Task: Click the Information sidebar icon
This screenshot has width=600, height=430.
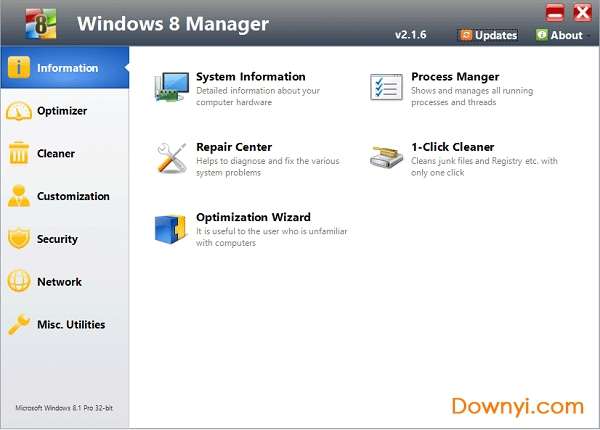Action: point(18,68)
